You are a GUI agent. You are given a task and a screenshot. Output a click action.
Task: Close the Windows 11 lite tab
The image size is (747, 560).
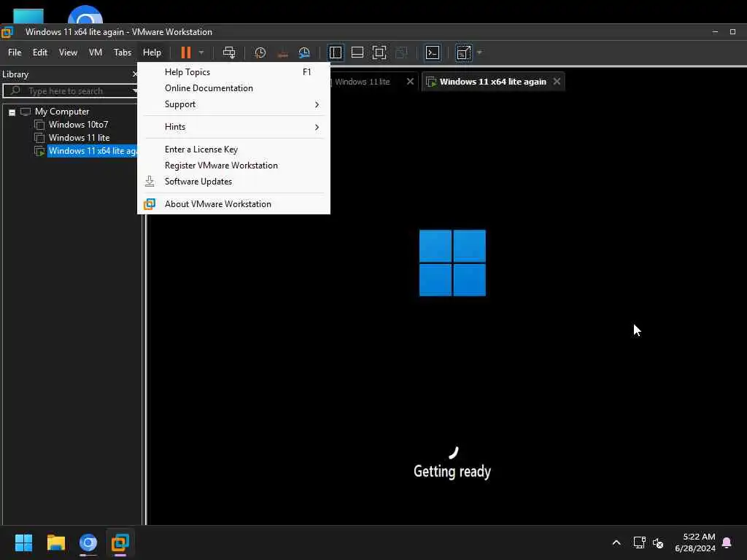click(x=410, y=82)
